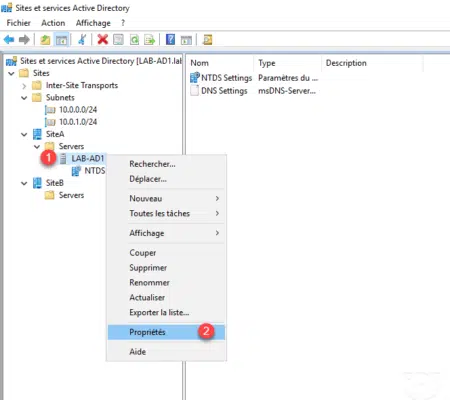
Task: Click the Export list toolbar icon
Action: click(149, 40)
